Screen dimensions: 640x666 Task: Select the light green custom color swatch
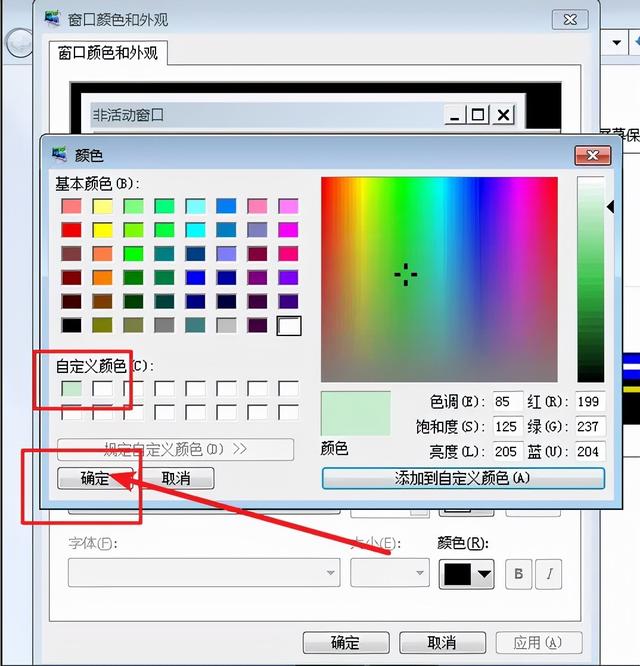pyautogui.click(x=71, y=389)
